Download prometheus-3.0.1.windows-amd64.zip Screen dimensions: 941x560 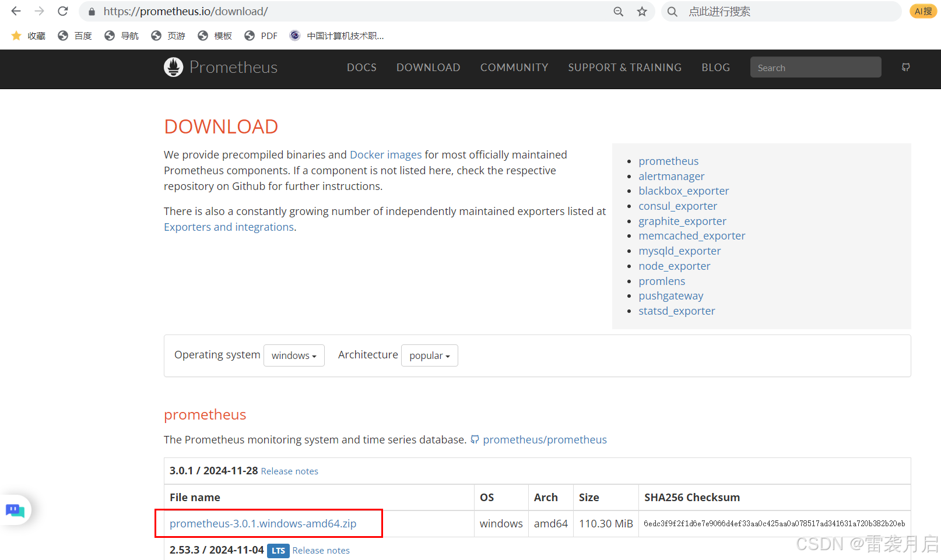(x=263, y=523)
